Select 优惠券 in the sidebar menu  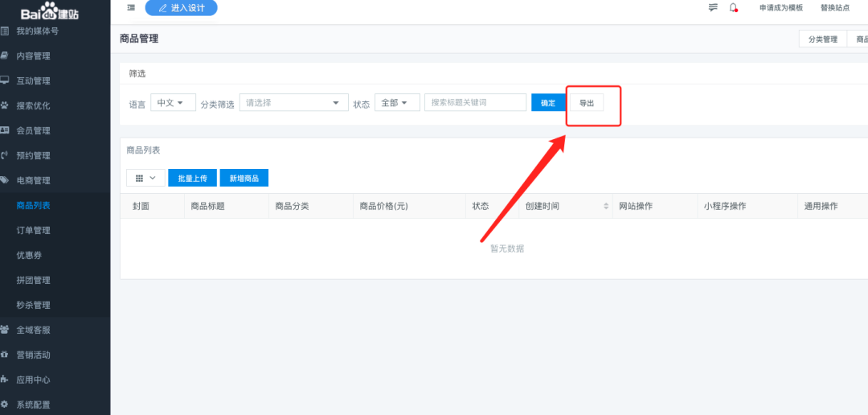pos(28,256)
